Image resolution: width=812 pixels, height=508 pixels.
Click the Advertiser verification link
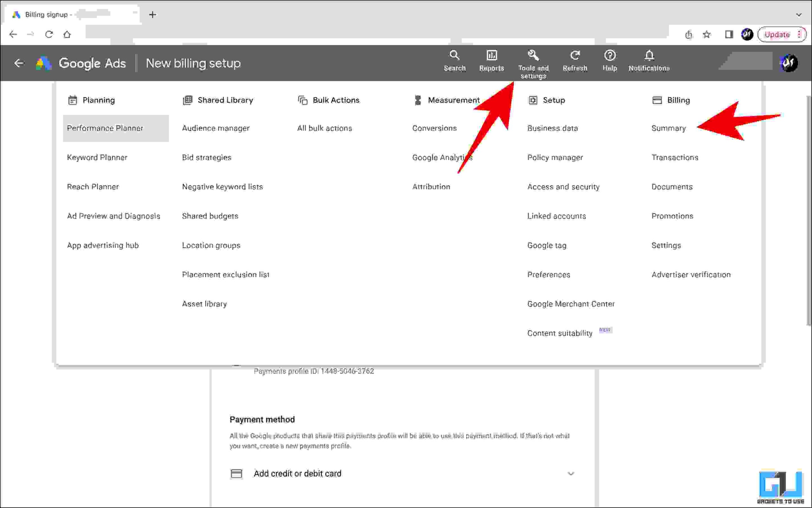coord(691,274)
